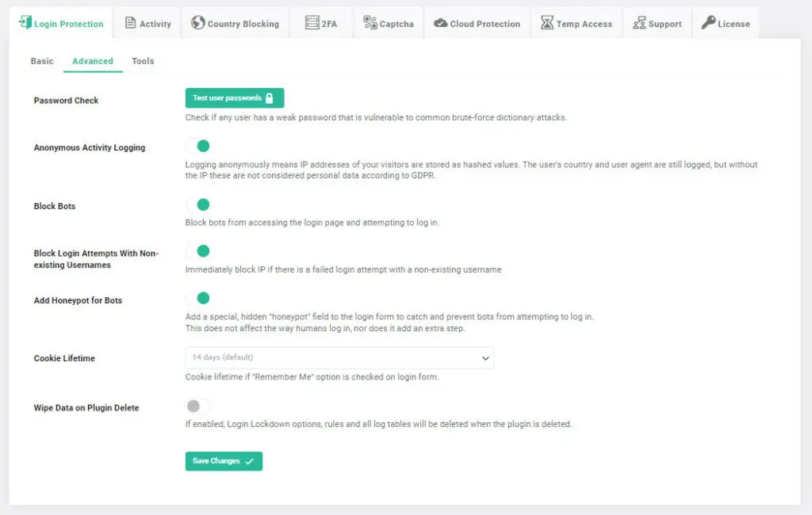
Task: Click the Test user passwords button
Action: 234,97
